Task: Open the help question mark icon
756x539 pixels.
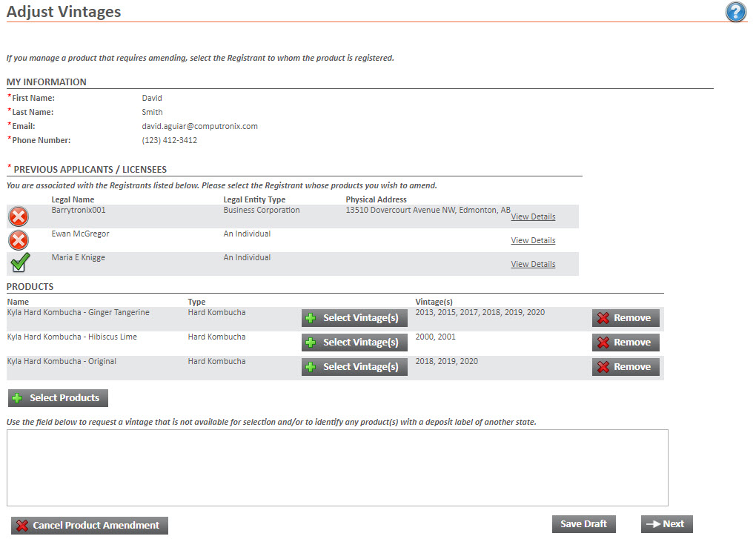Action: point(736,12)
